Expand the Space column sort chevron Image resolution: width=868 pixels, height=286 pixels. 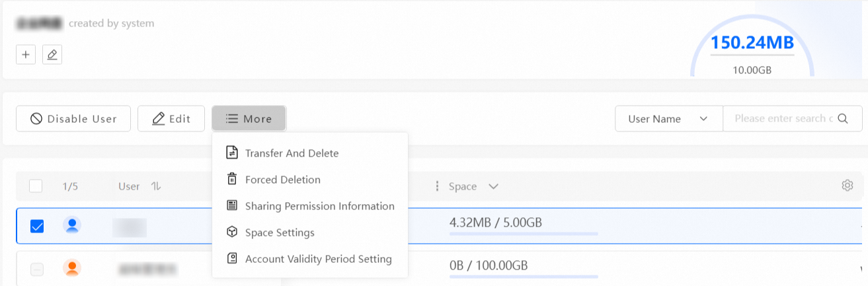coord(493,186)
